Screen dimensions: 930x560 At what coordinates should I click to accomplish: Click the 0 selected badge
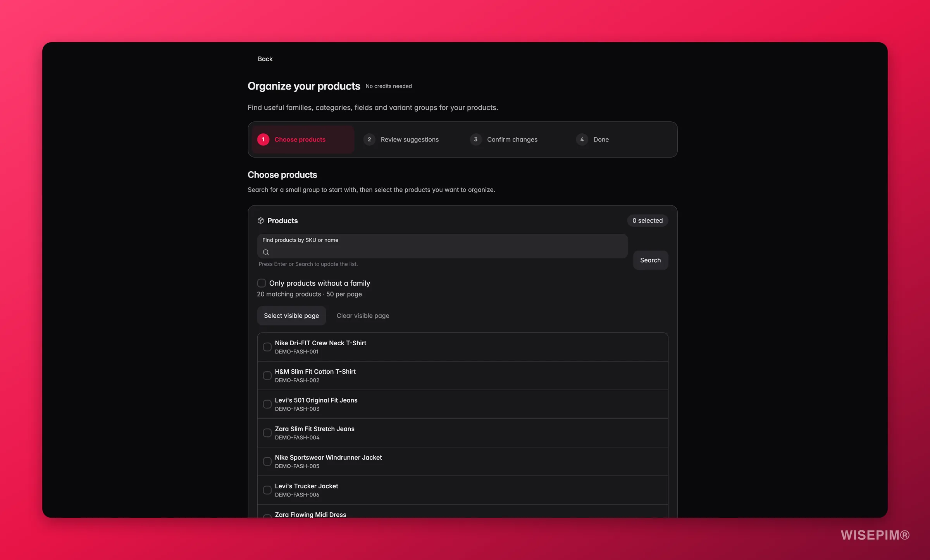(x=648, y=221)
